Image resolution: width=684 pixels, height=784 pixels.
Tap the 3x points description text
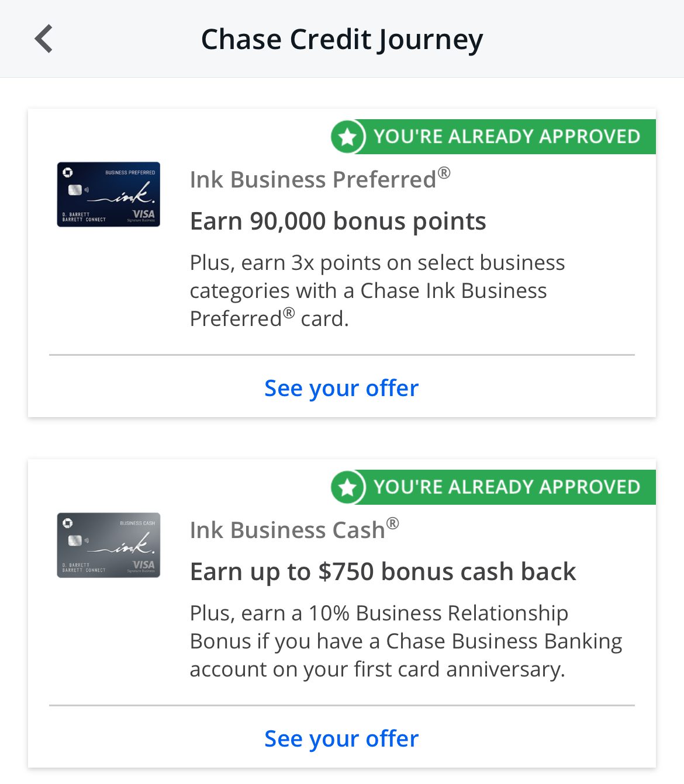(377, 290)
